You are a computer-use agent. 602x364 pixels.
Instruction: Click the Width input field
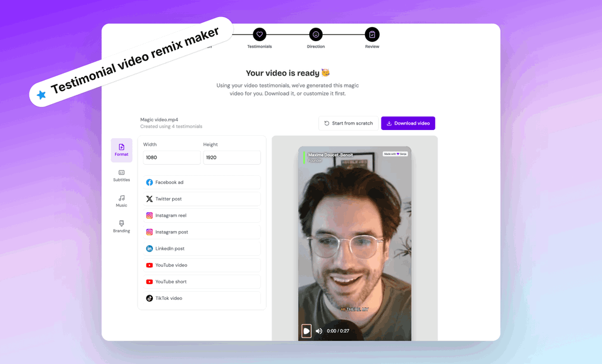pos(172,158)
